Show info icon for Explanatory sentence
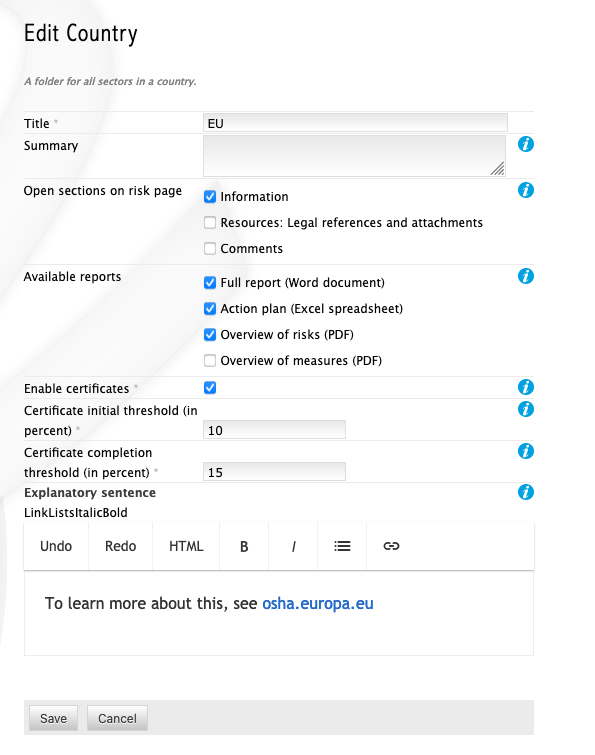This screenshot has height=755, width=595. 526,493
